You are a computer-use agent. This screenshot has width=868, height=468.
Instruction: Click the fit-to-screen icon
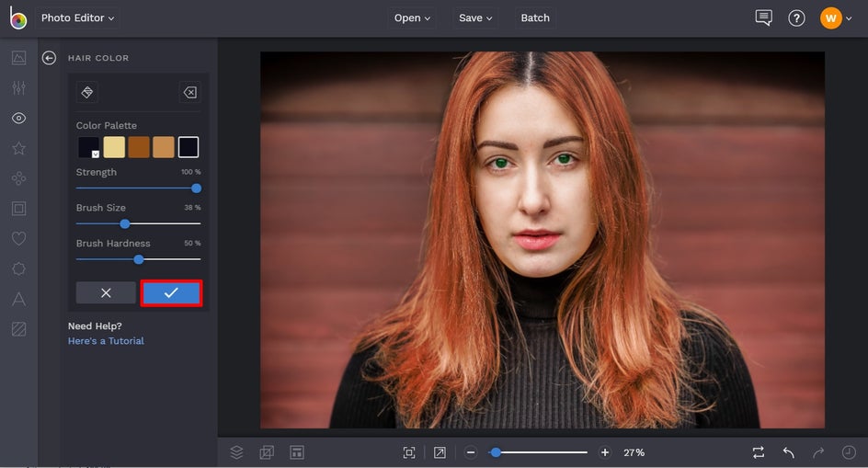click(x=409, y=452)
